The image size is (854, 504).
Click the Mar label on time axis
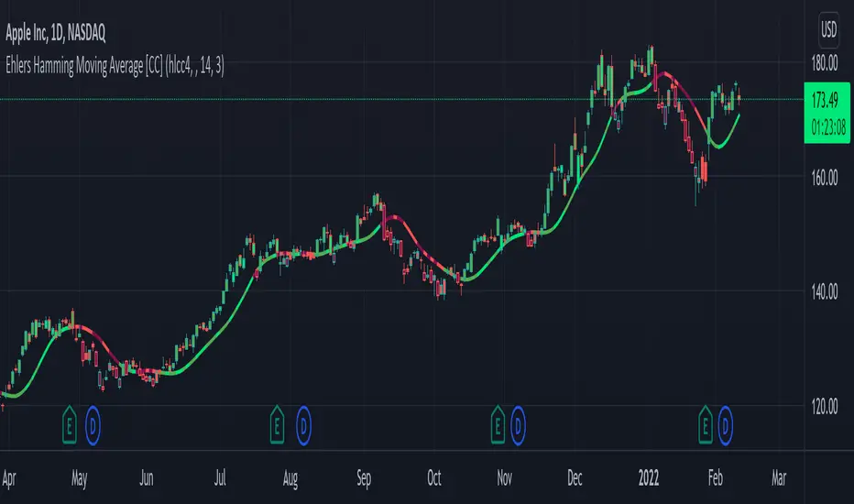[779, 478]
